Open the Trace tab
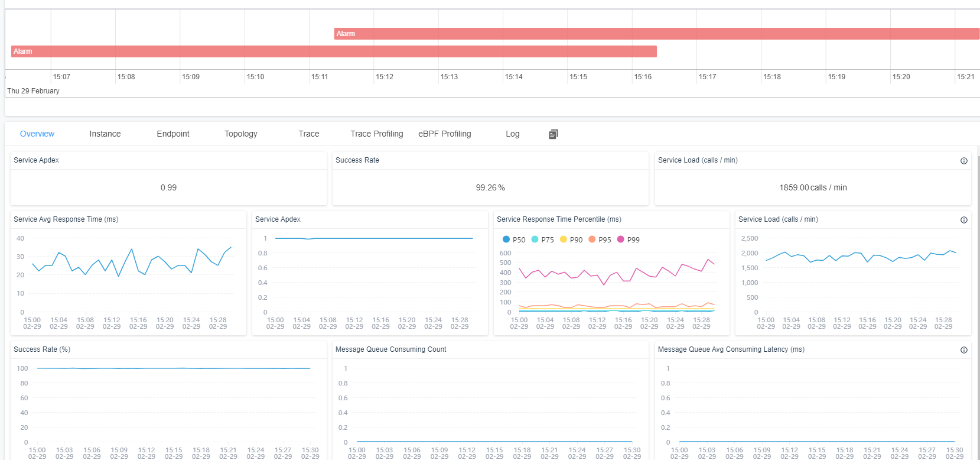The image size is (980, 460). tap(309, 134)
